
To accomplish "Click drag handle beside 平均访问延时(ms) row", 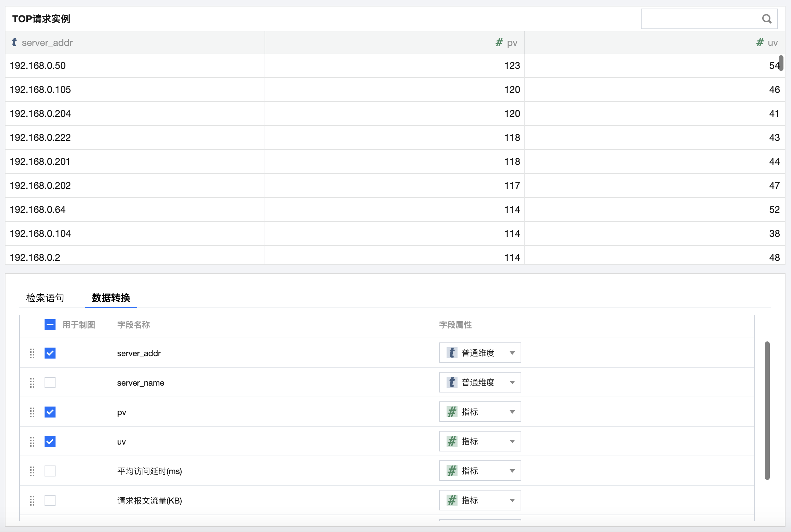I will (x=32, y=471).
